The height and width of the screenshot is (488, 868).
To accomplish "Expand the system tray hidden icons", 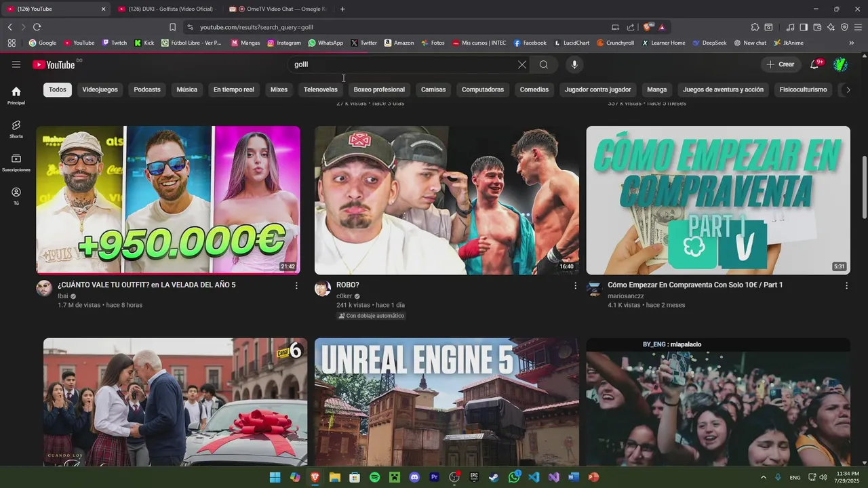I will coord(764,477).
